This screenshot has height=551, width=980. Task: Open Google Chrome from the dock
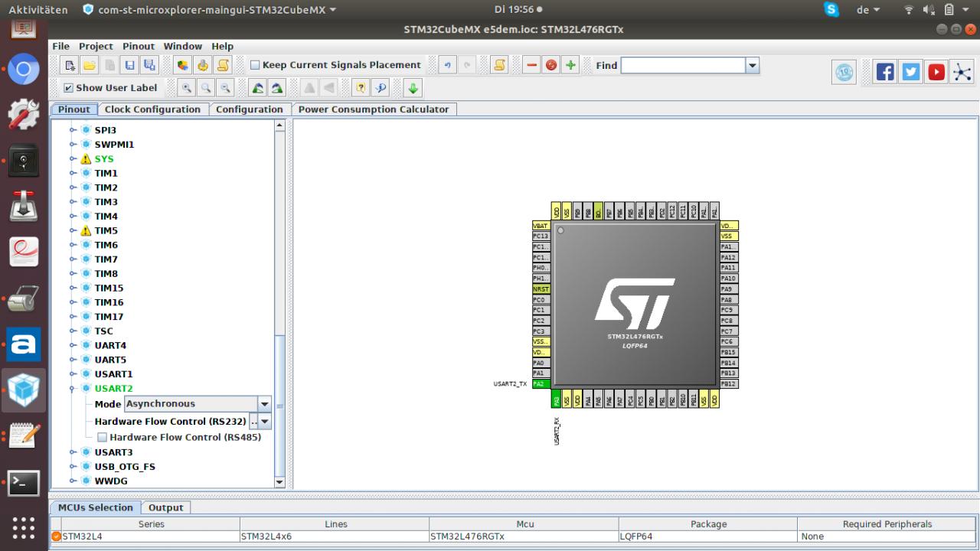coord(24,70)
